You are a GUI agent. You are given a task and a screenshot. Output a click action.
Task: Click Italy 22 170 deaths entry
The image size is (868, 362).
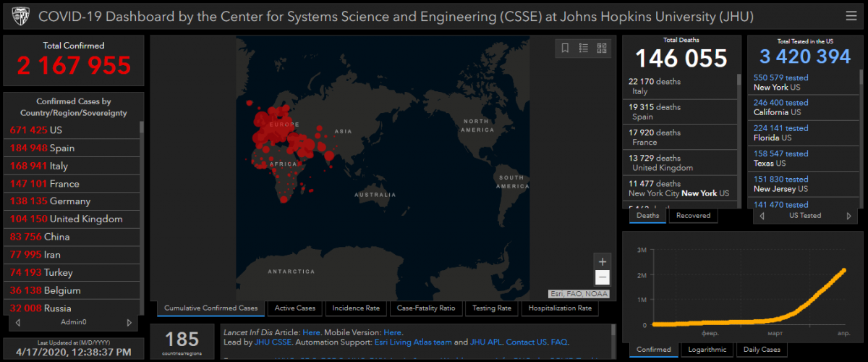(x=680, y=86)
